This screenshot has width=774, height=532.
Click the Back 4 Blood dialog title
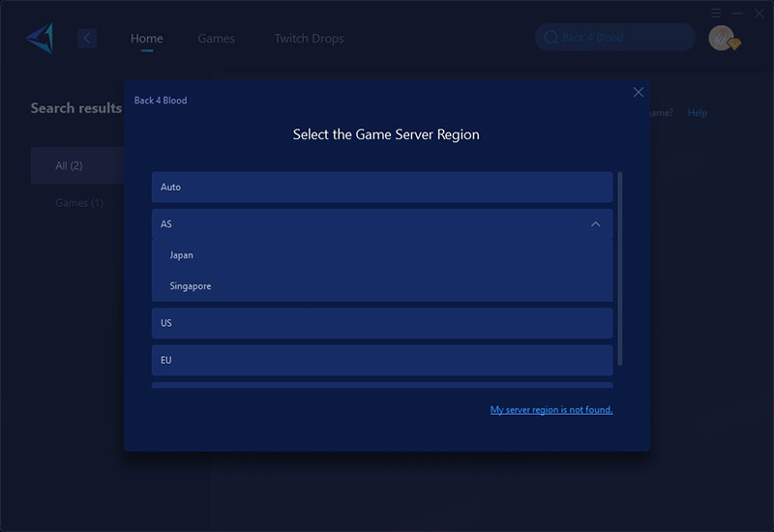point(161,101)
